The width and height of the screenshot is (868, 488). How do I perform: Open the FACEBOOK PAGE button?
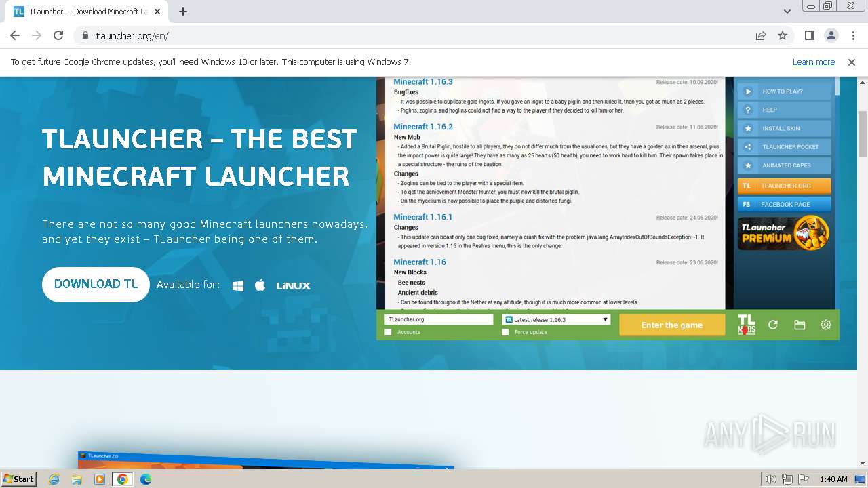click(785, 204)
